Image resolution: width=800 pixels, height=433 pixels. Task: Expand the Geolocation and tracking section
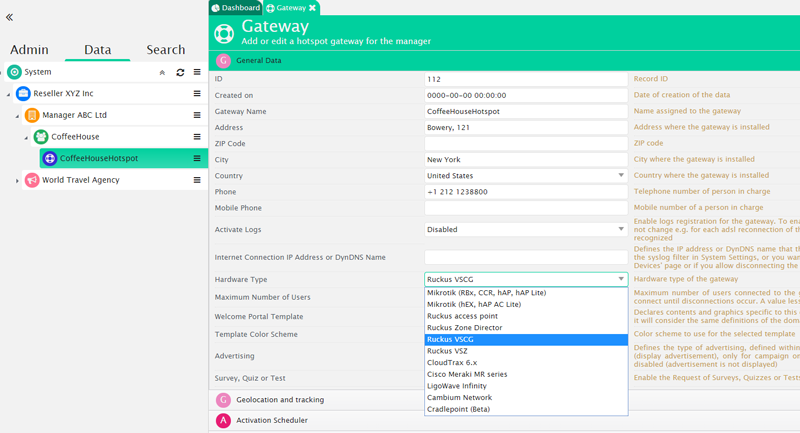(x=279, y=400)
